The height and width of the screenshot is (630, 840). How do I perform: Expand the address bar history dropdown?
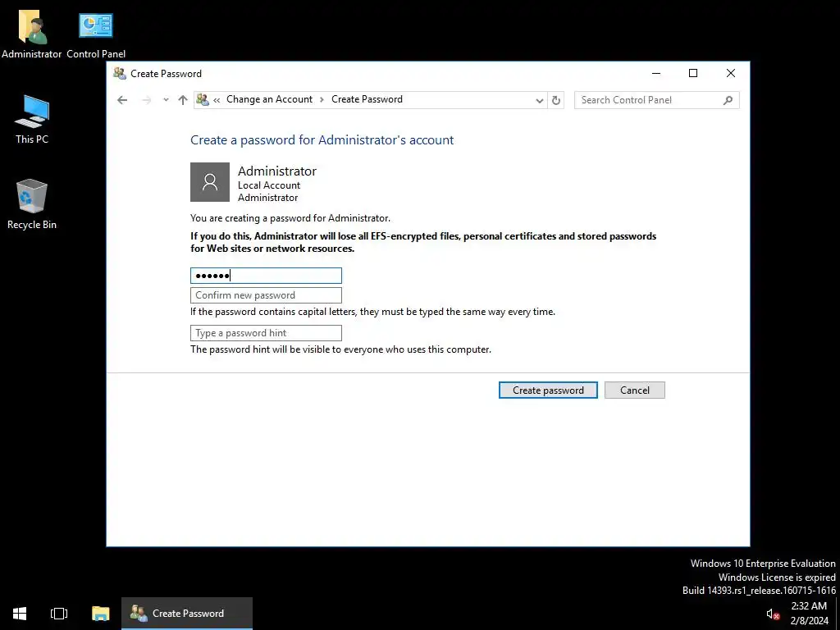pyautogui.click(x=540, y=100)
